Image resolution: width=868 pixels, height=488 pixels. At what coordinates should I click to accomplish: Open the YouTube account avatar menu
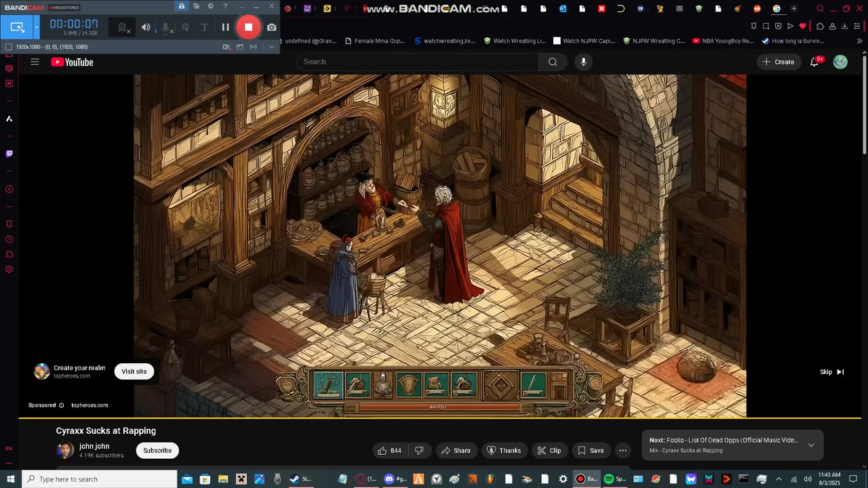(x=840, y=62)
